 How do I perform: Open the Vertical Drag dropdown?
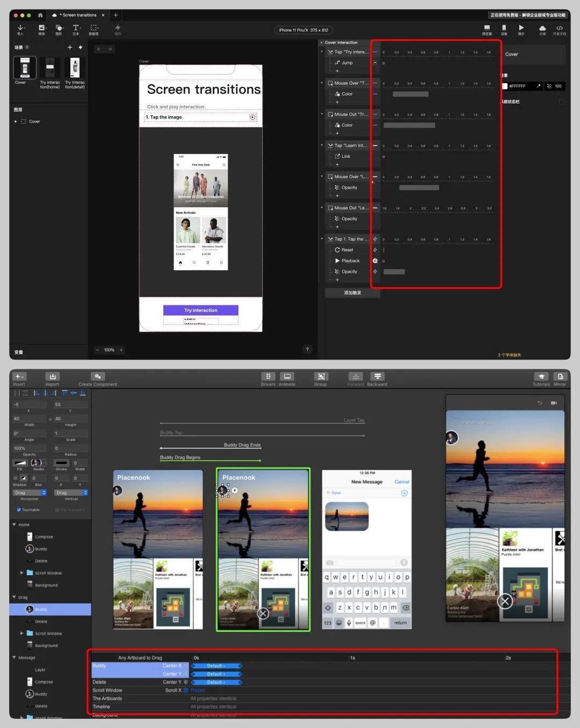(x=71, y=492)
